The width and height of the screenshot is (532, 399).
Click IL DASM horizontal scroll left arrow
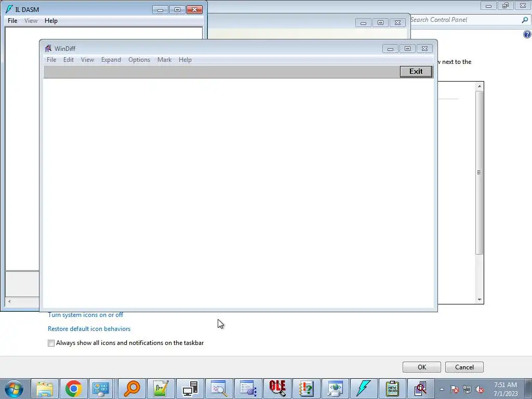coord(9,301)
